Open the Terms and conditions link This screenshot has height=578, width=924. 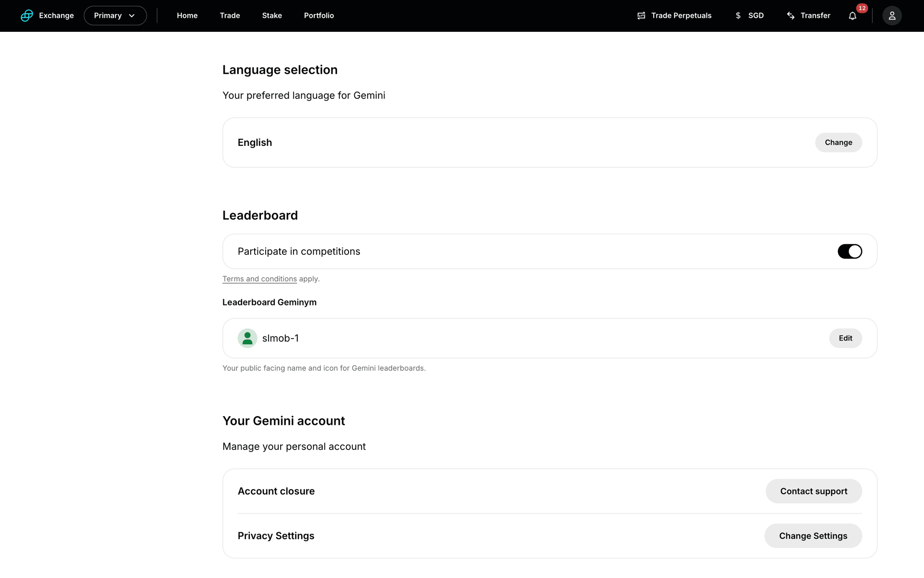coord(259,279)
